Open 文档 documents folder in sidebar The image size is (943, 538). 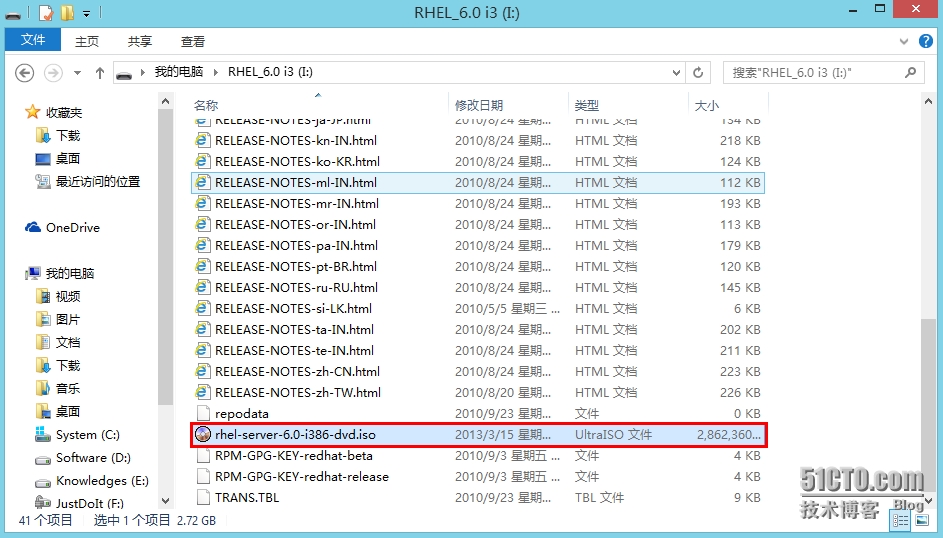tap(58, 342)
